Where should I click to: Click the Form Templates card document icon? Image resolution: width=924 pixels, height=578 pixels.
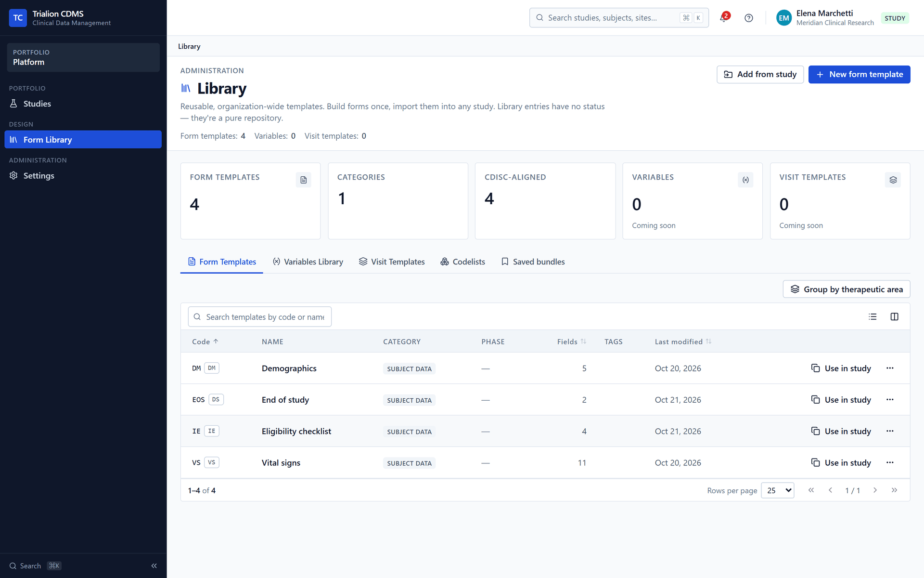[x=303, y=180]
